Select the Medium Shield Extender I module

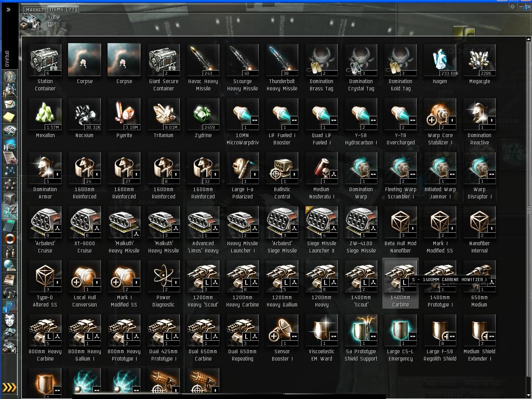480,338
